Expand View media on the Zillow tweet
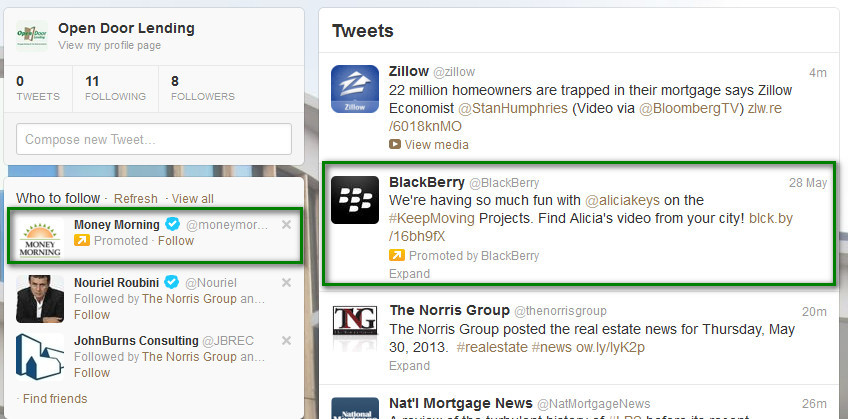This screenshot has height=419, width=848. click(x=436, y=144)
